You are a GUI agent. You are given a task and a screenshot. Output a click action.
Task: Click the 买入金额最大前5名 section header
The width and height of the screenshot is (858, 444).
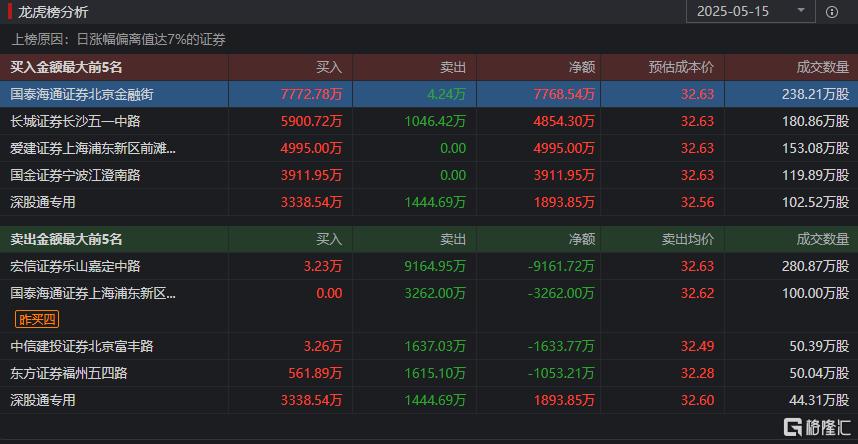[66, 67]
